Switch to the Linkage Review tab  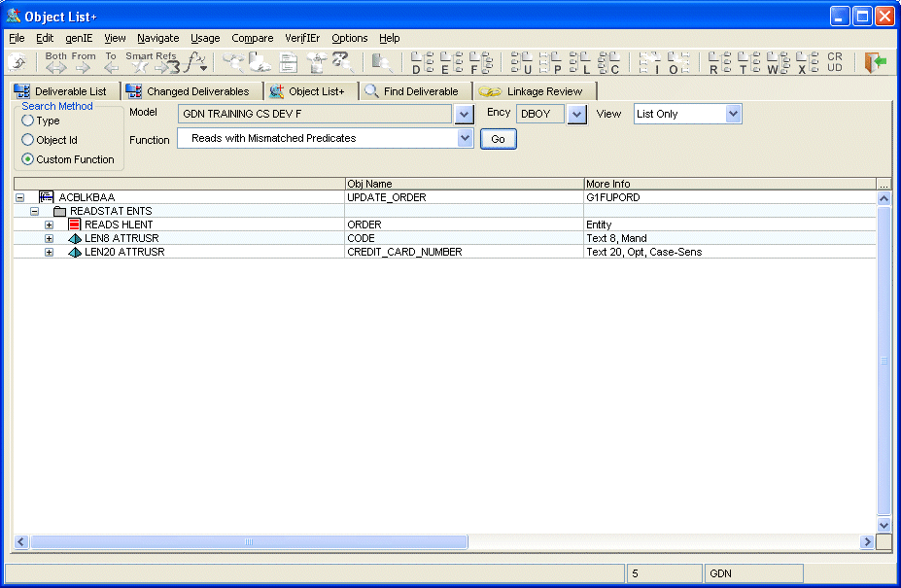tap(534, 91)
